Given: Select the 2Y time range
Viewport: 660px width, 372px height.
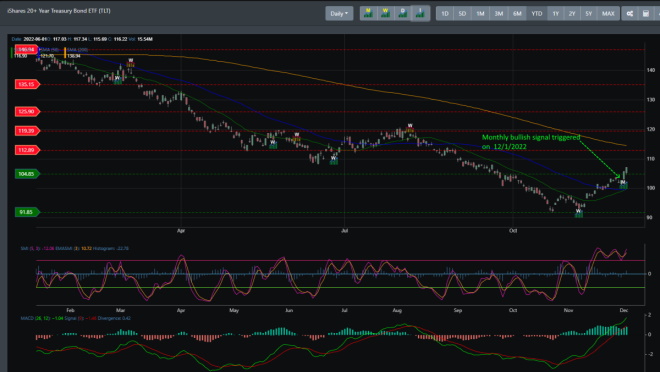Looking at the screenshot, I should (572, 13).
